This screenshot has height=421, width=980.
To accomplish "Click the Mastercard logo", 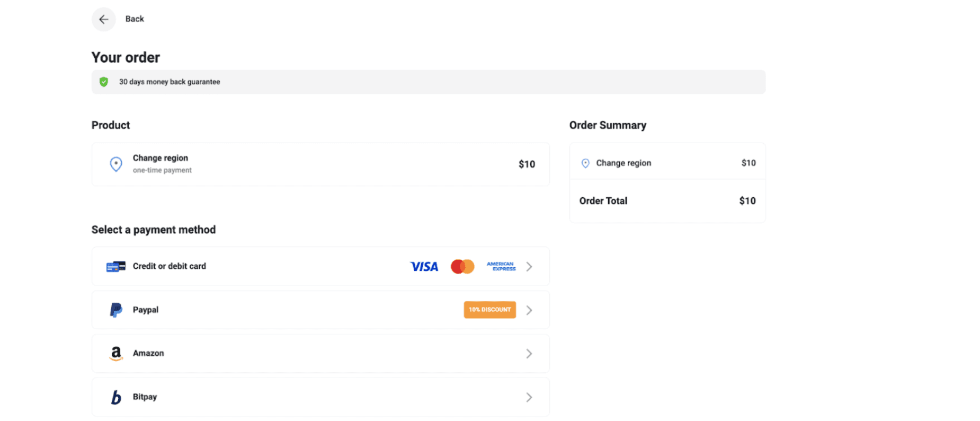I will (462, 267).
